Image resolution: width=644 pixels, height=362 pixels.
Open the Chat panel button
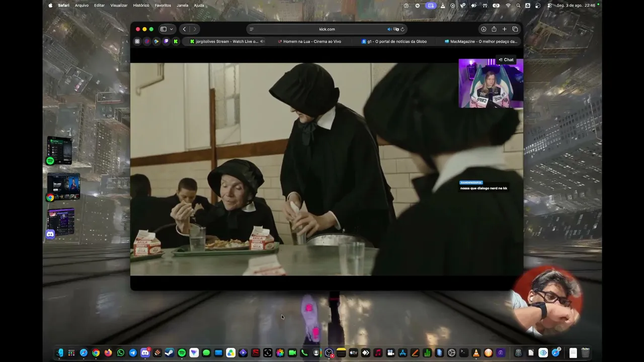pos(506,60)
